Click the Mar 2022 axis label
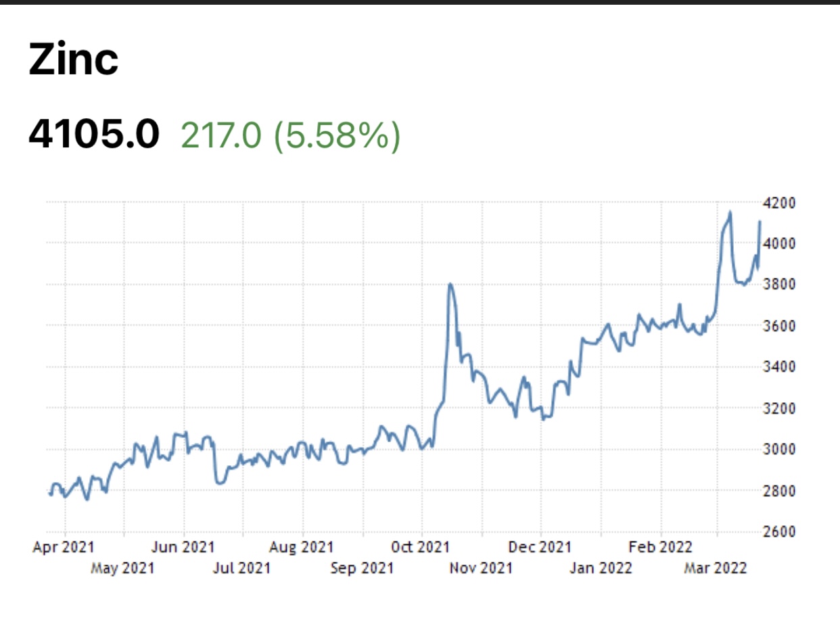840x622 pixels. pos(716,568)
